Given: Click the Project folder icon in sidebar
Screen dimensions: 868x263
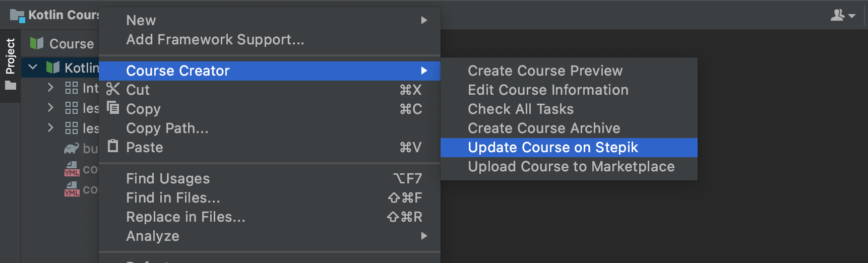Looking at the screenshot, I should [x=11, y=86].
